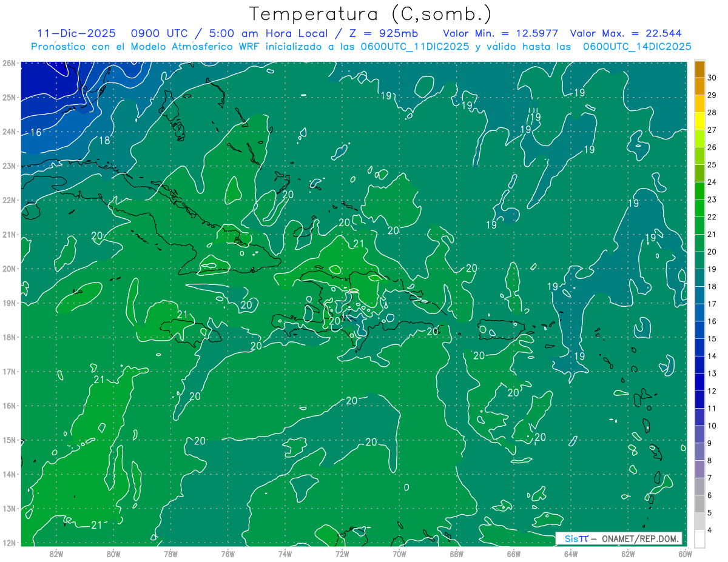Click model init time "0600UTC_11DIC2025"
Viewport: 728px width, 562px height.
click(415, 47)
